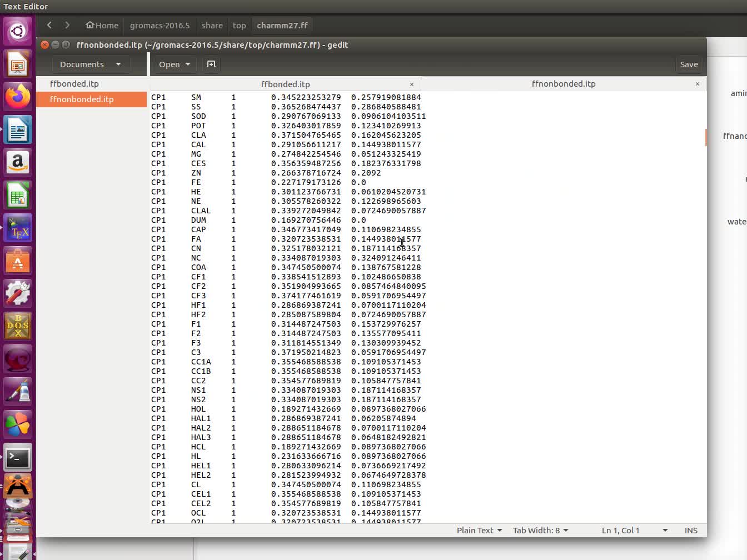Change Tab Width setting
Viewport: 747px width, 560px height.
pos(540,531)
